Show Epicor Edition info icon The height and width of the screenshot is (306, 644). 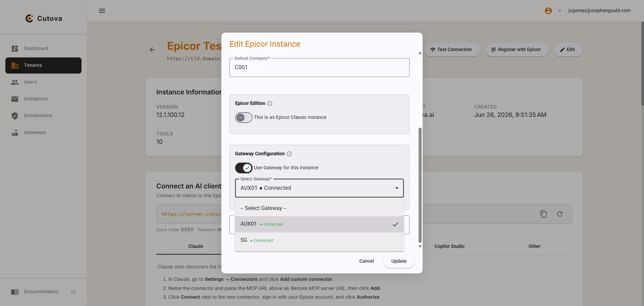[x=269, y=103]
